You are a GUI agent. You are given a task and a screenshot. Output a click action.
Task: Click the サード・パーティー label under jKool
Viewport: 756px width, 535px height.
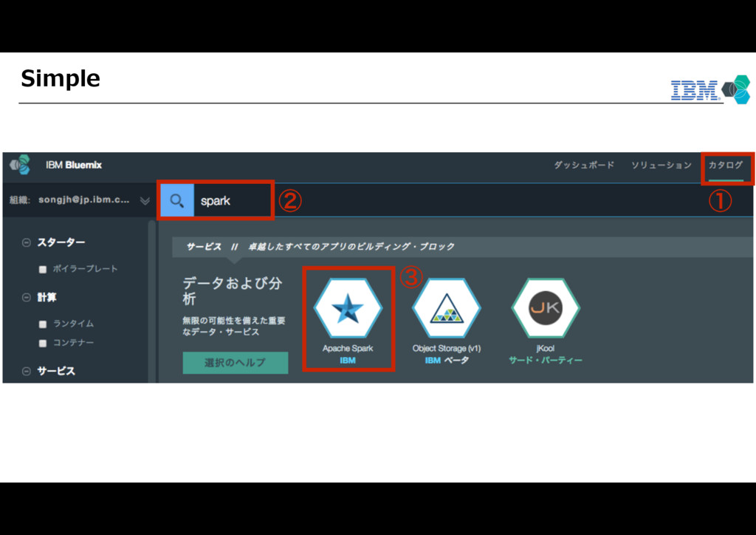coord(546,361)
